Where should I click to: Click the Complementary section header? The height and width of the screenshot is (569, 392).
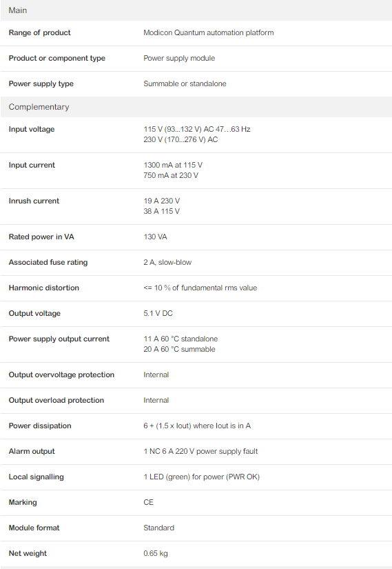pos(196,107)
